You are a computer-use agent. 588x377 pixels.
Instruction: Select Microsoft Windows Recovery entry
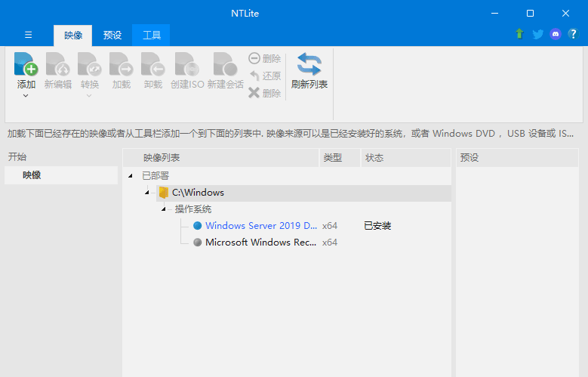[261, 243]
